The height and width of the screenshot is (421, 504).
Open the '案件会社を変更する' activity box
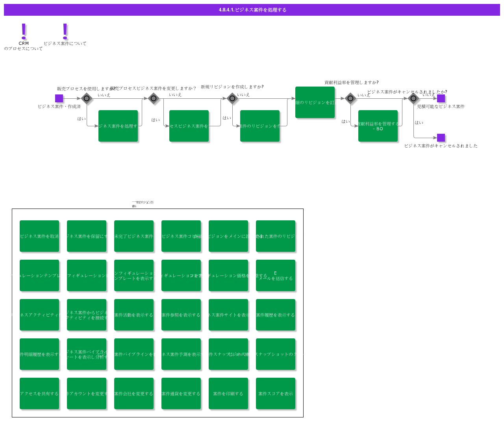click(x=134, y=393)
